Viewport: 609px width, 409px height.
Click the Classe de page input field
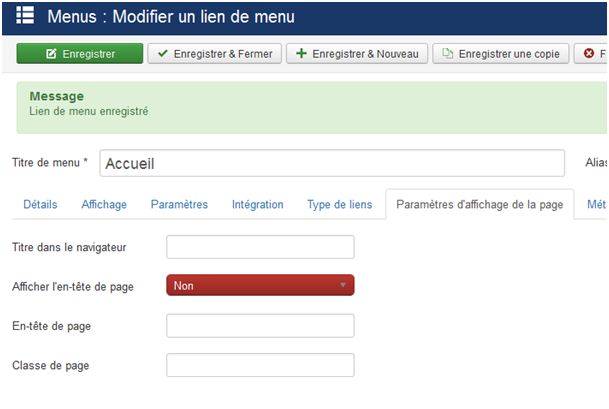(260, 365)
